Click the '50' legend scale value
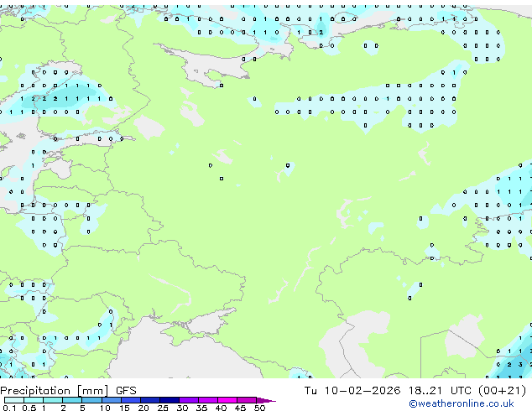 [260, 408]
